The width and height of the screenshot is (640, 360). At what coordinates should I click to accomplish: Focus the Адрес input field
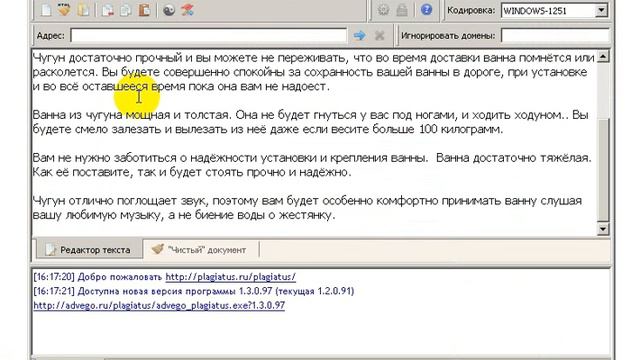209,36
